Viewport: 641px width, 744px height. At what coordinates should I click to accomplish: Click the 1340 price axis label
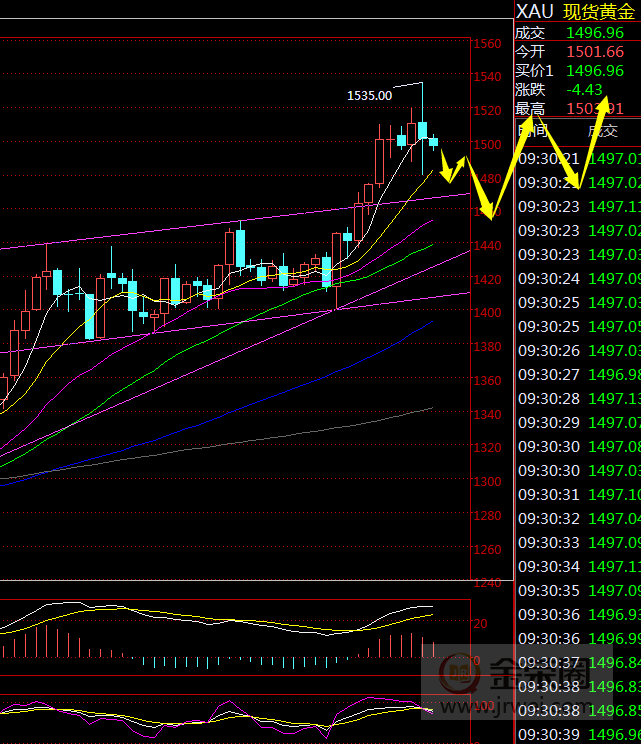click(x=487, y=415)
